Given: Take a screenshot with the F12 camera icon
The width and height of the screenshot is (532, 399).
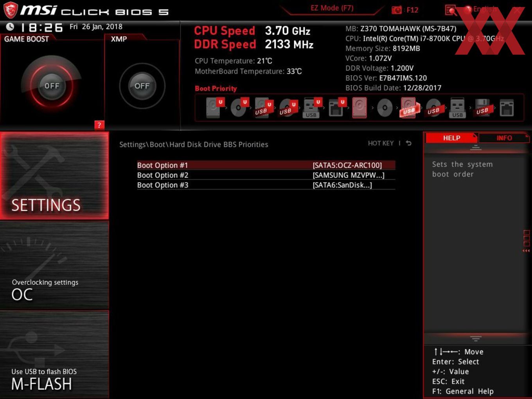Looking at the screenshot, I should (x=396, y=10).
